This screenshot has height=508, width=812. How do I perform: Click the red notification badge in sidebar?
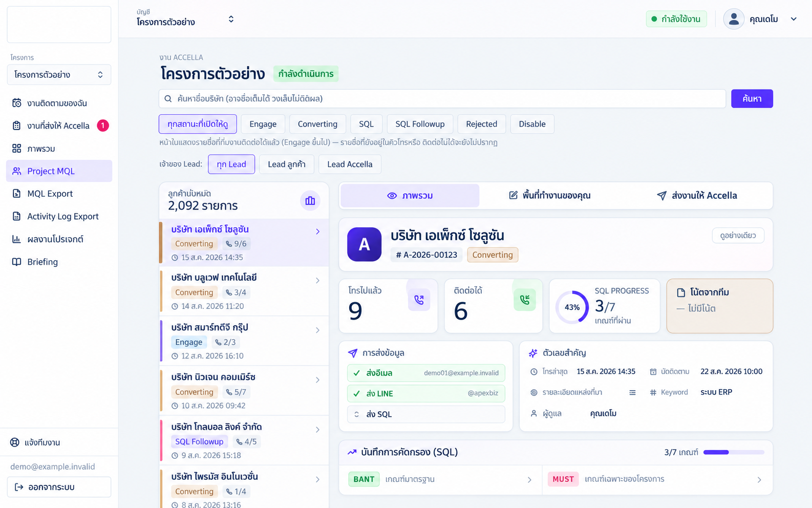(x=103, y=125)
